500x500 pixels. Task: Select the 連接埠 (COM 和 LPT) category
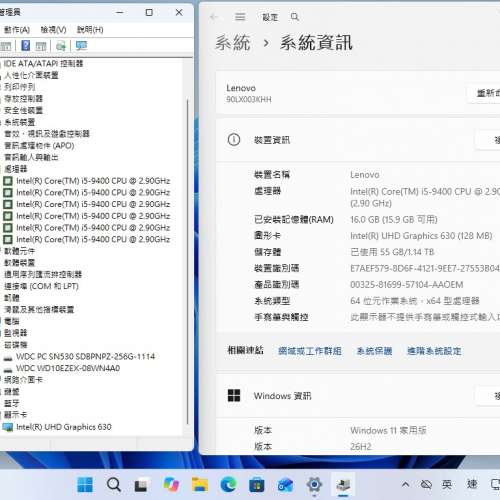tap(41, 286)
